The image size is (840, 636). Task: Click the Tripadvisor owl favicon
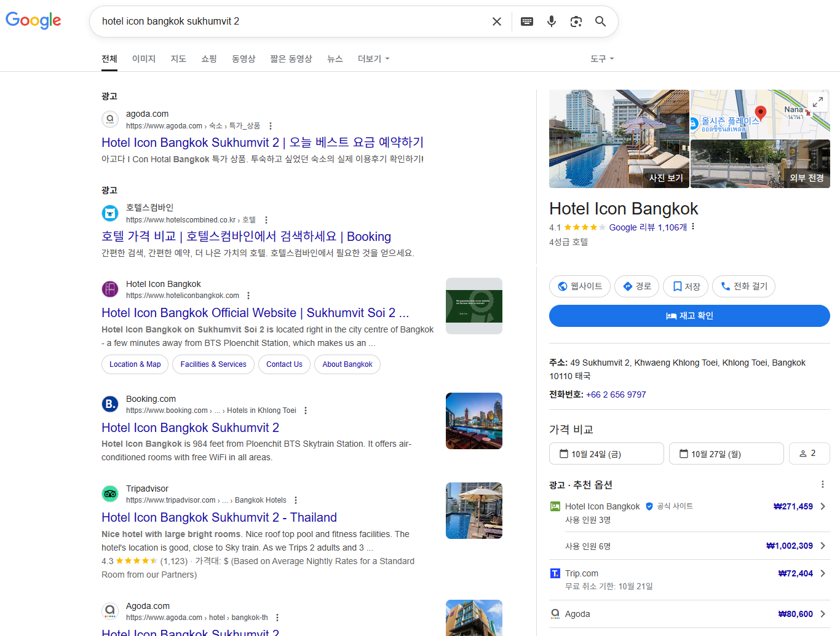click(x=109, y=493)
